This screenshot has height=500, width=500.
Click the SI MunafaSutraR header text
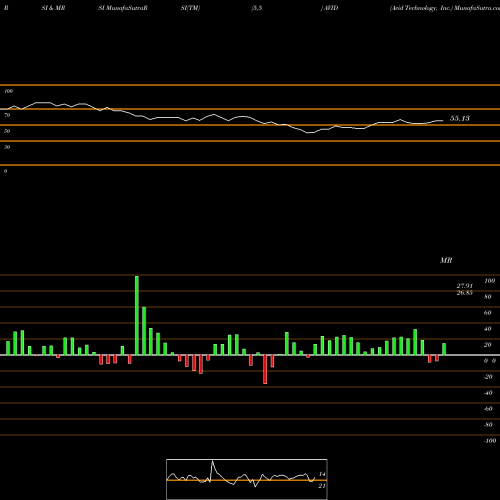coord(123,8)
